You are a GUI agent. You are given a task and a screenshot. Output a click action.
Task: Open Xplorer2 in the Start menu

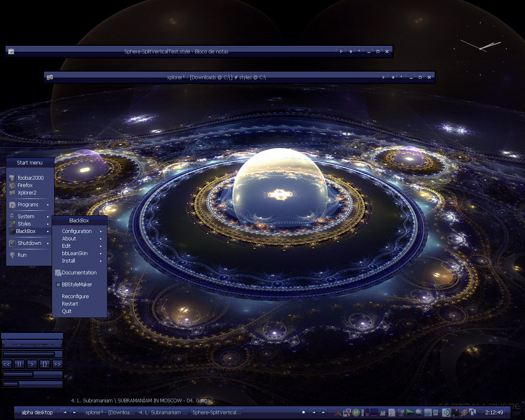pos(30,192)
